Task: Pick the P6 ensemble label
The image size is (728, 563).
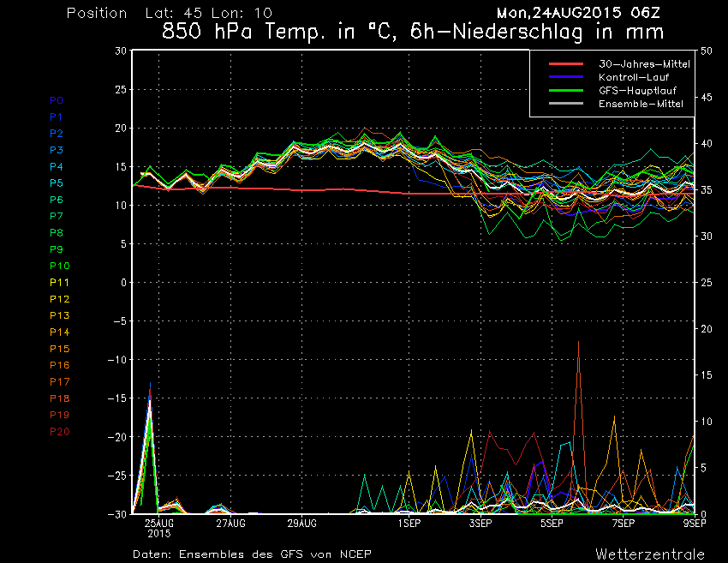Action: coord(57,200)
